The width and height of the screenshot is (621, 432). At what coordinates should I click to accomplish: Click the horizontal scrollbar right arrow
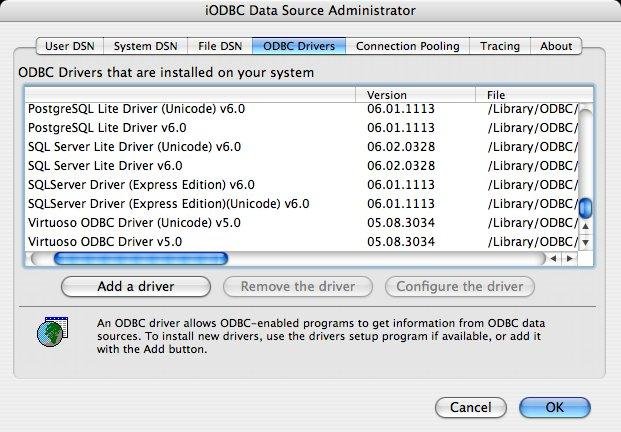coord(569,258)
